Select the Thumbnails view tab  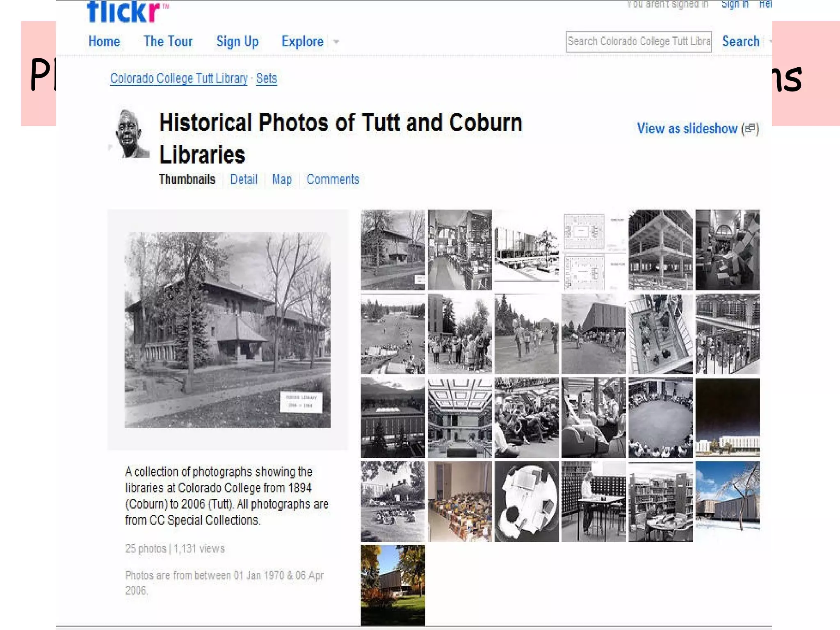(187, 179)
